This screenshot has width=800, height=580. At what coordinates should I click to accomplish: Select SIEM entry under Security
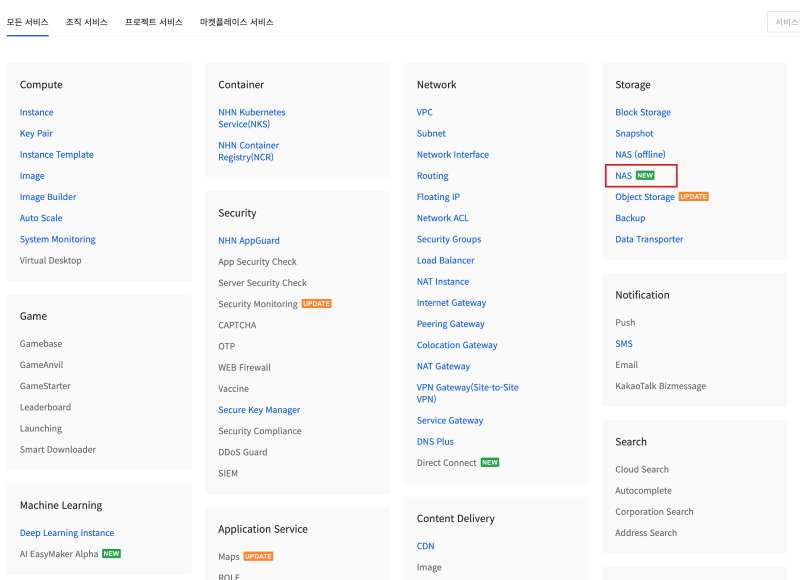click(228, 473)
